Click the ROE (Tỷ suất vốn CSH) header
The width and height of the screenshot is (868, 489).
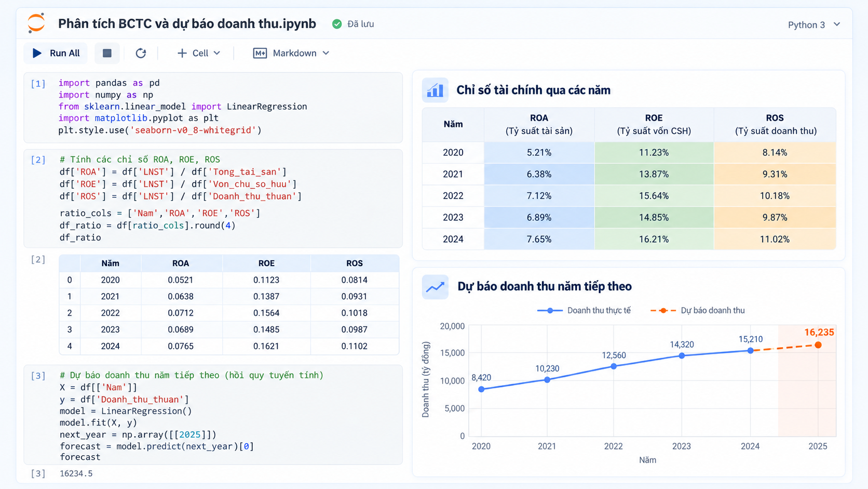coord(654,125)
